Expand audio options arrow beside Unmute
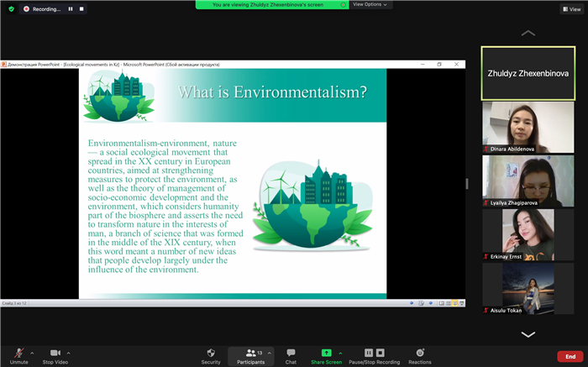The height and width of the screenshot is (367, 588). 32,353
